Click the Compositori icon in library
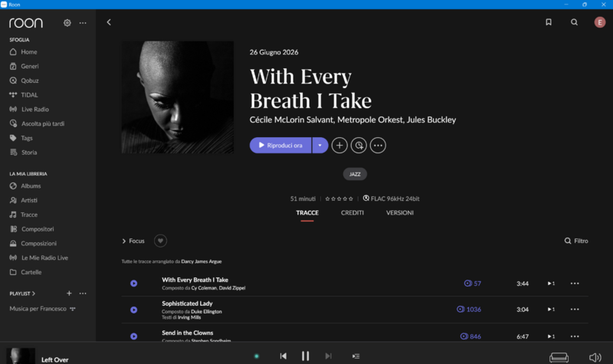The height and width of the screenshot is (364, 613). [x=13, y=228]
